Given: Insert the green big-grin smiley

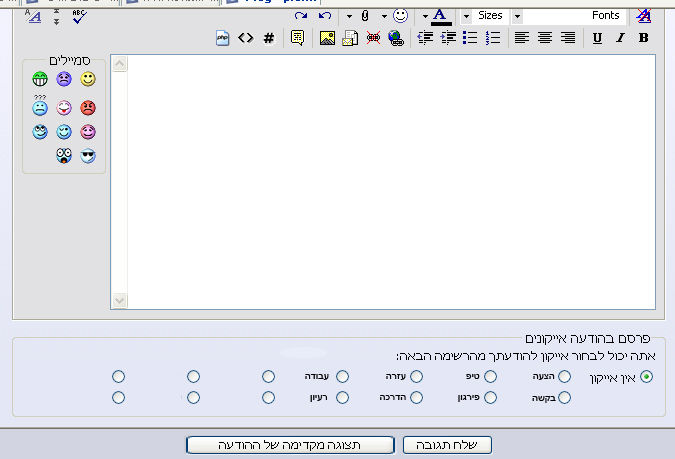Looking at the screenshot, I should 40,79.
